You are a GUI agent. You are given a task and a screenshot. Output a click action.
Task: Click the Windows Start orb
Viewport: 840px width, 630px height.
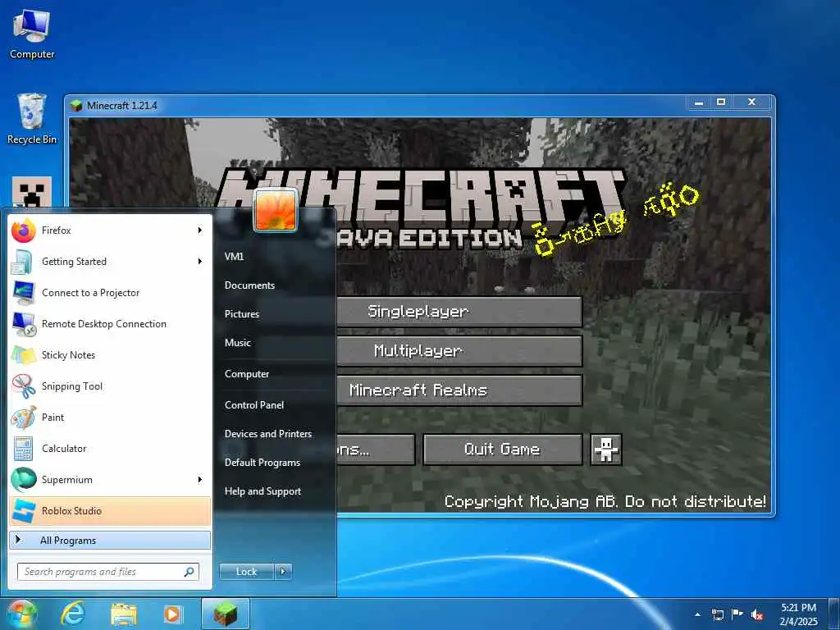(21, 614)
